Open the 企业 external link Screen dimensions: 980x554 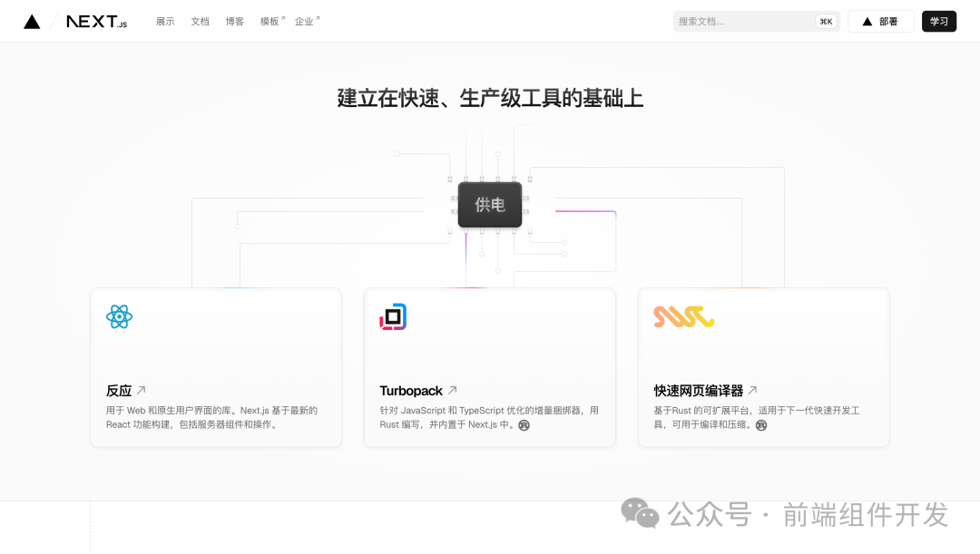(x=304, y=21)
